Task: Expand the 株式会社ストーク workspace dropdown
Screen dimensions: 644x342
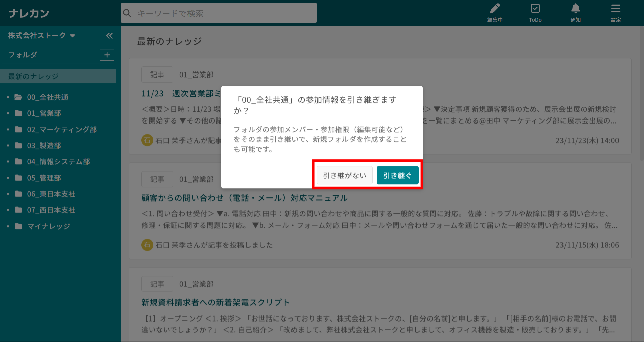Action: 72,36
